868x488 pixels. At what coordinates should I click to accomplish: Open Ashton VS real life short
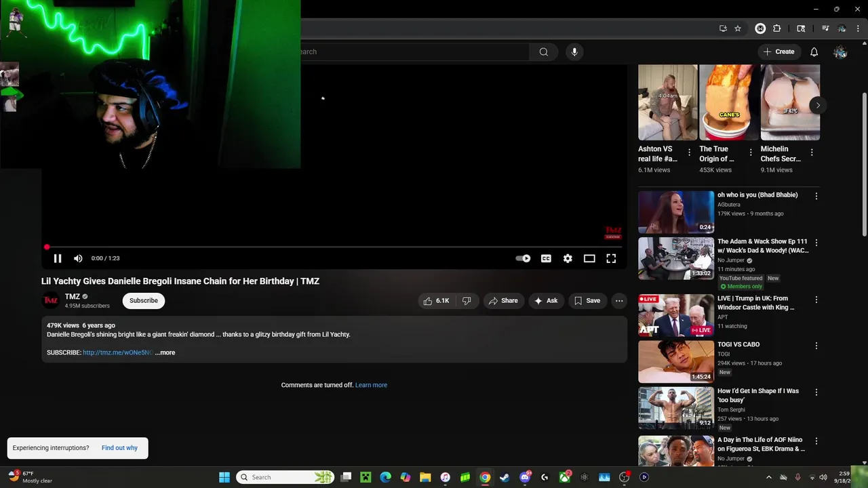pos(668,102)
